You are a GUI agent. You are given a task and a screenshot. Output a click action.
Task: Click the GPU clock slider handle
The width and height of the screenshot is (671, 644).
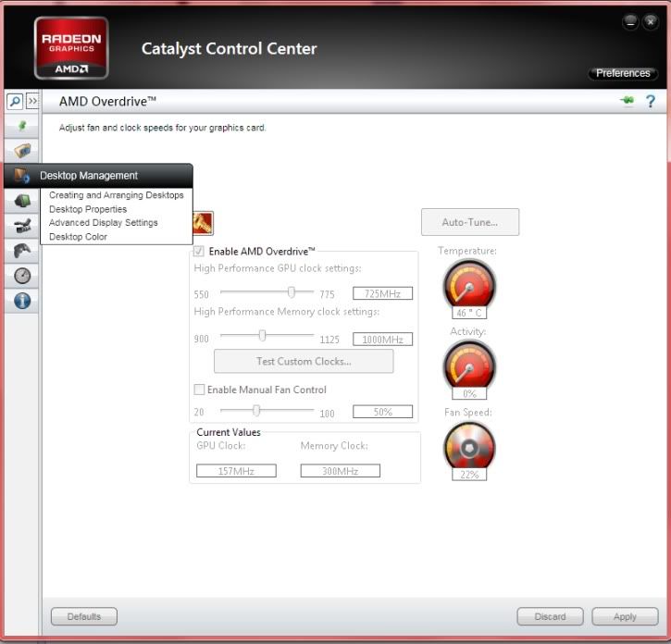click(x=291, y=292)
